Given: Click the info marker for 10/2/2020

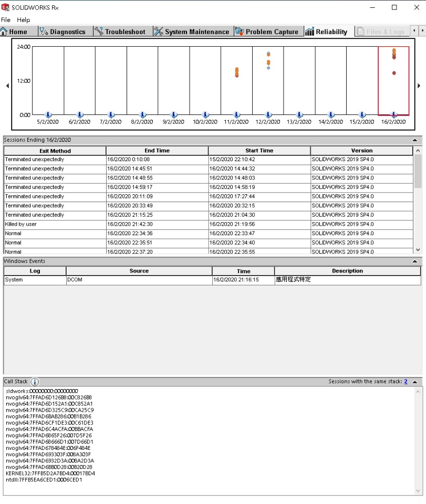Looking at the screenshot, I should pos(205,114).
